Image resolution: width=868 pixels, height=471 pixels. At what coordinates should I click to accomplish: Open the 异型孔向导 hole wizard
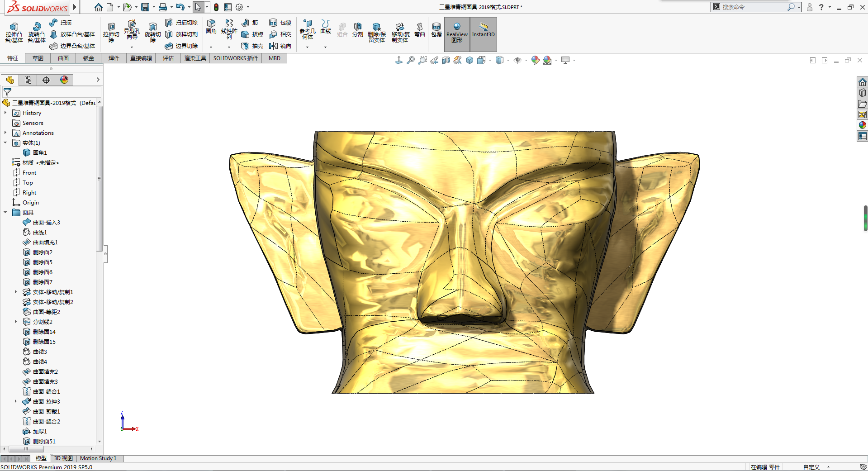coord(132,30)
